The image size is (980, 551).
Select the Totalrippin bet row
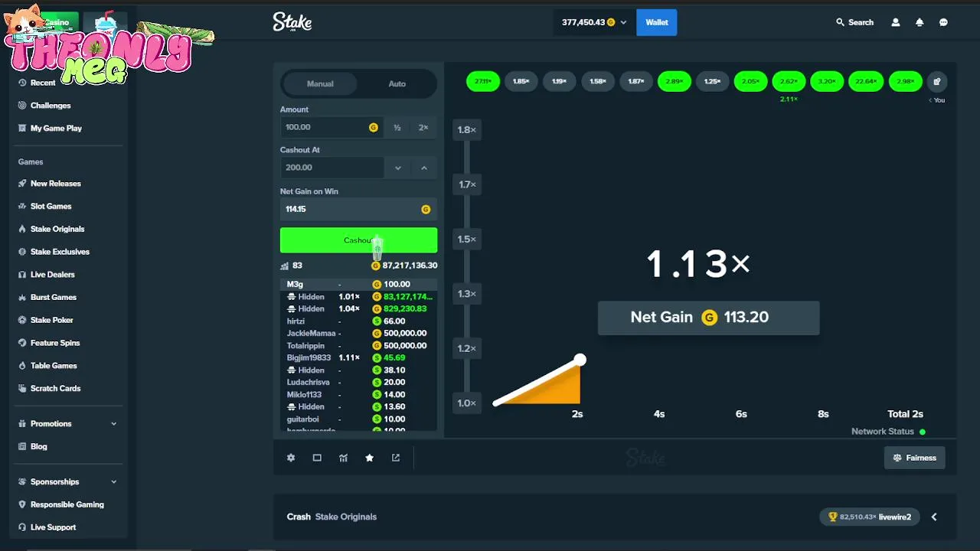[358, 346]
